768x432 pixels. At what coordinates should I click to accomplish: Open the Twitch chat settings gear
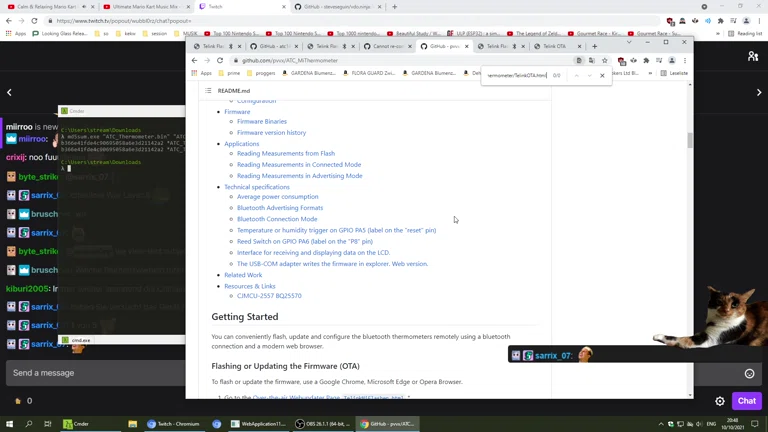click(x=720, y=401)
